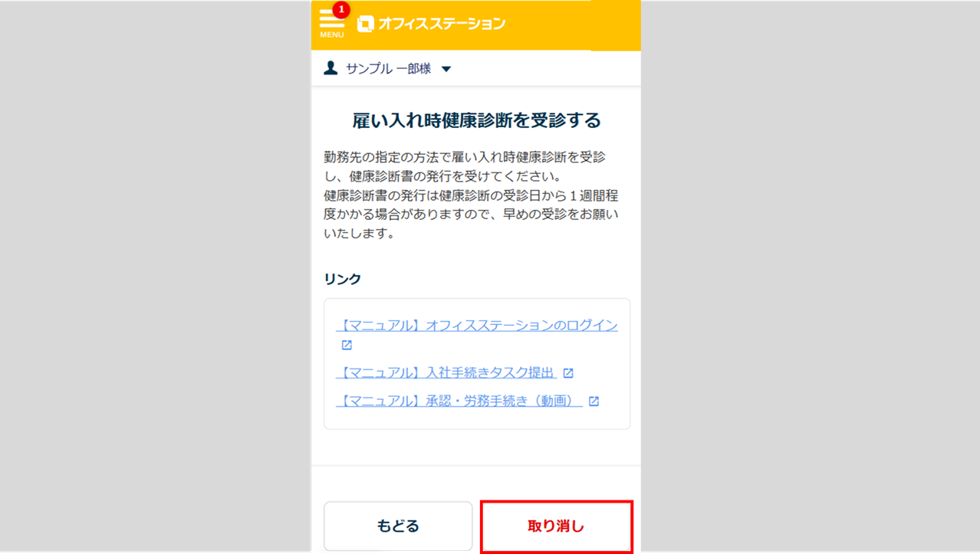Click external-link icon after オフィスステーションのログイン
The height and width of the screenshot is (554, 980).
347,346
